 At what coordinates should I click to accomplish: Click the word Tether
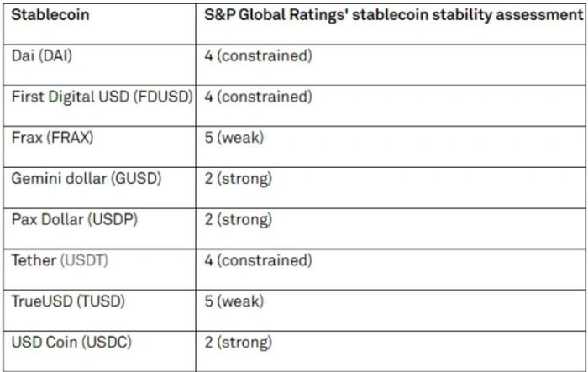pos(34,261)
